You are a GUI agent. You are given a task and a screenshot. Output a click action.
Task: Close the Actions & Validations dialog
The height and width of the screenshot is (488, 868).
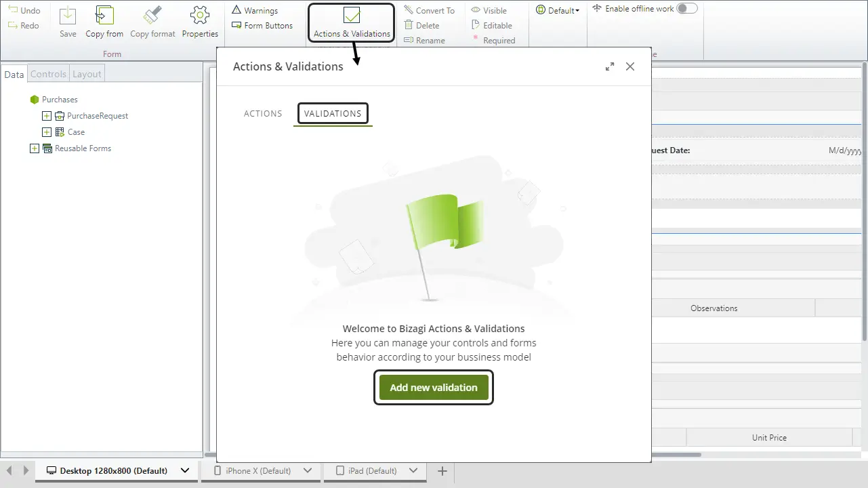click(x=630, y=66)
